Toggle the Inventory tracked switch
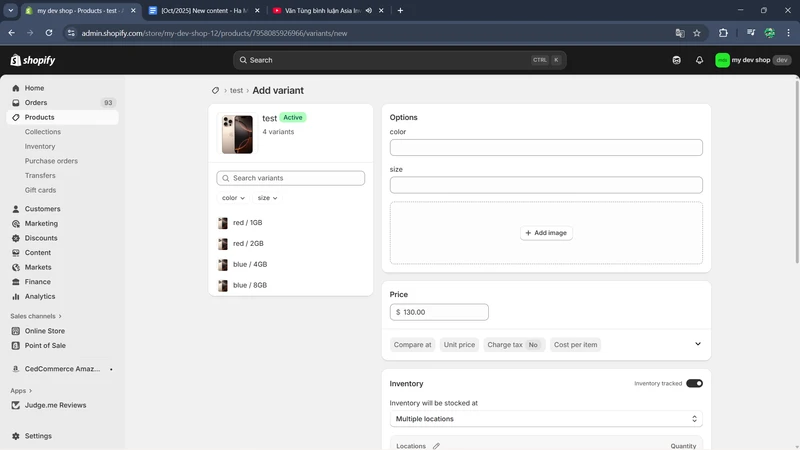The height and width of the screenshot is (450, 800). pos(694,383)
